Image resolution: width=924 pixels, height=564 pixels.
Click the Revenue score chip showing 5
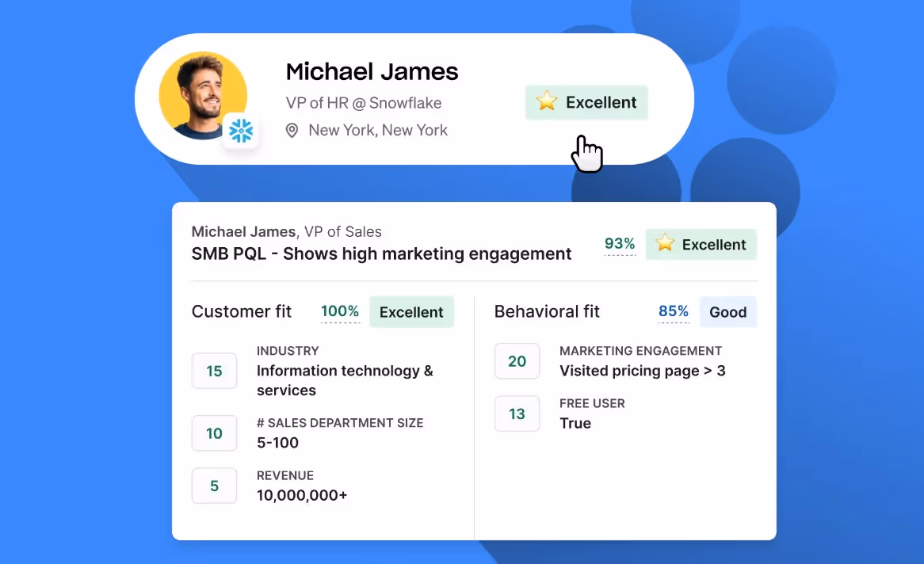pos(214,486)
